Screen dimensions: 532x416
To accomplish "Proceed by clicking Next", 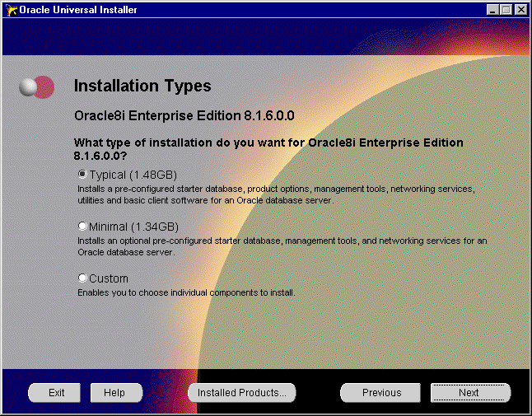I will [x=469, y=393].
